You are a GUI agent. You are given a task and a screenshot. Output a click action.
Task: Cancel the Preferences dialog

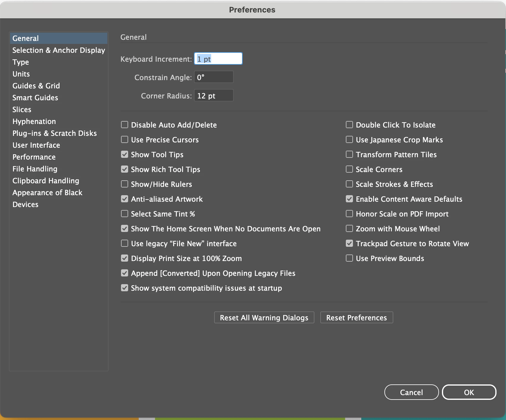(411, 392)
